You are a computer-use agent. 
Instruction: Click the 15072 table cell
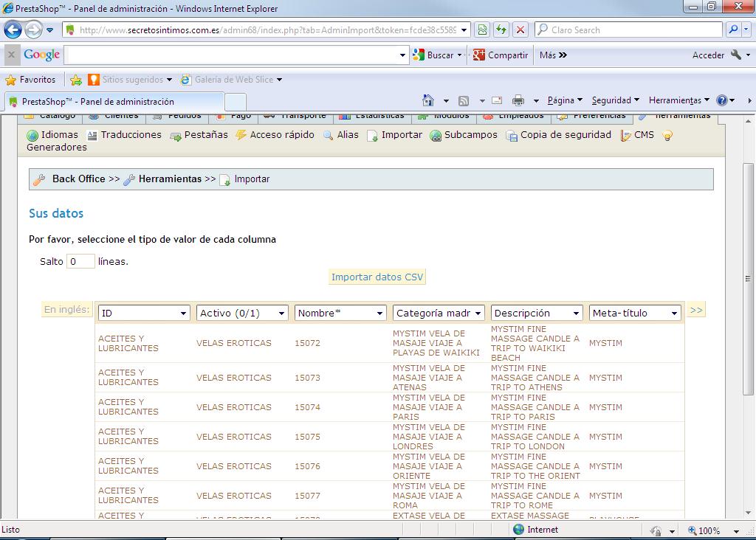[307, 343]
